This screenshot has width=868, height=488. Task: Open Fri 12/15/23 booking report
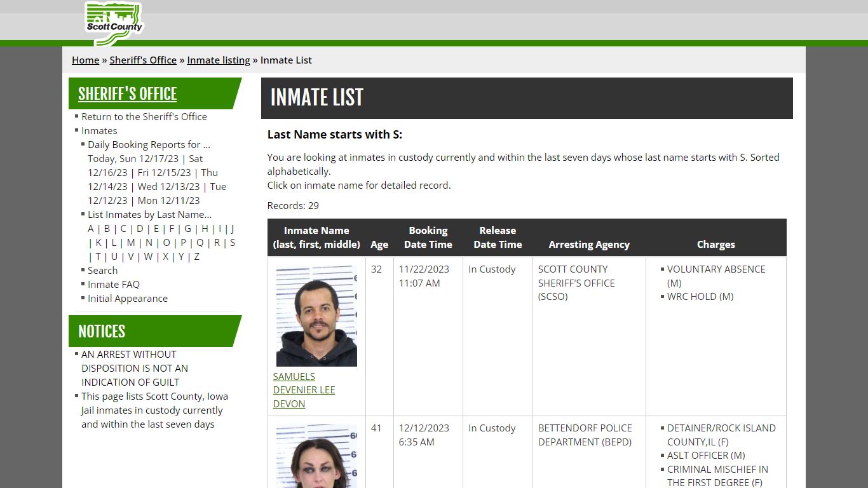(x=165, y=172)
